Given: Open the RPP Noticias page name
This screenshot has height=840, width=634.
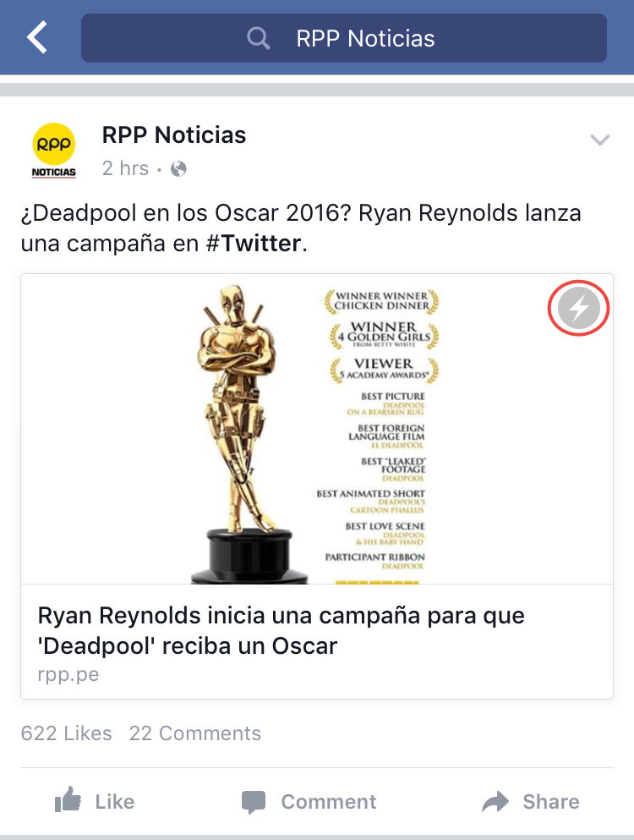Looking at the screenshot, I should (x=174, y=135).
